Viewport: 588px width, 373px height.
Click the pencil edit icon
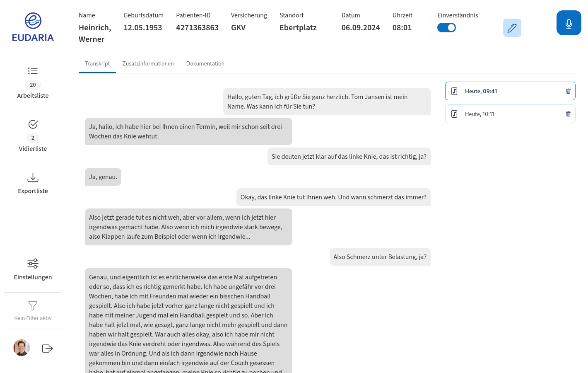tap(512, 28)
